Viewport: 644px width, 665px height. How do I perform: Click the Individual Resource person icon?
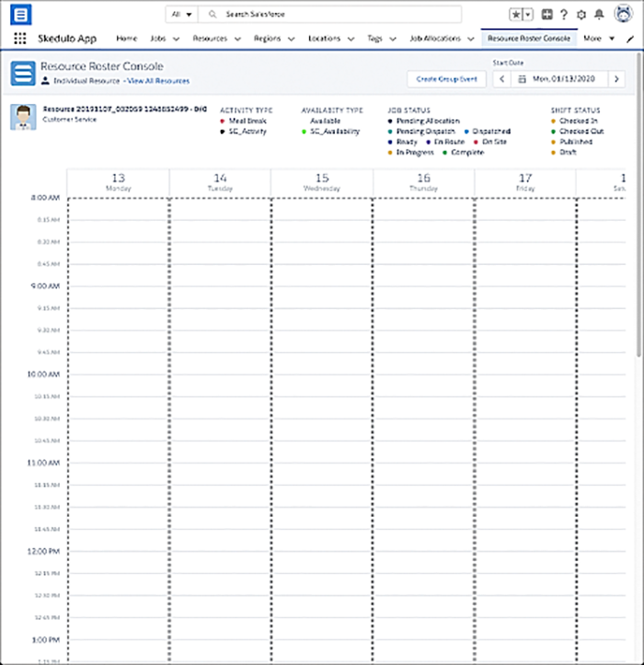point(45,81)
